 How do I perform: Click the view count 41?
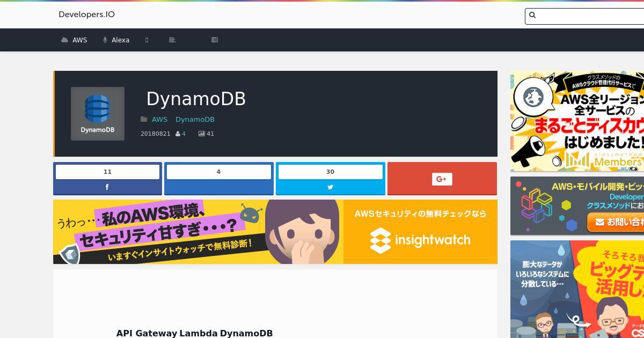(x=210, y=134)
